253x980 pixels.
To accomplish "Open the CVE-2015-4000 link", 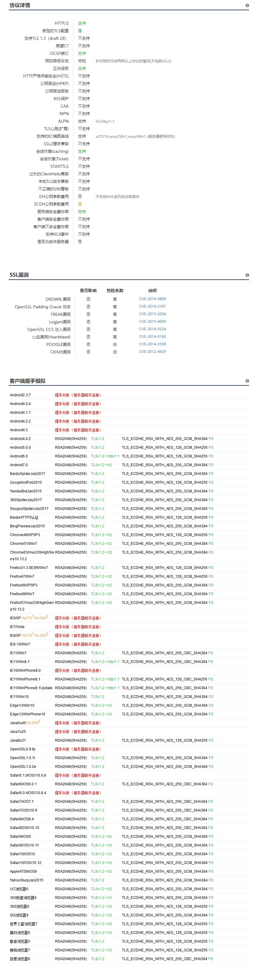I will 153,322.
